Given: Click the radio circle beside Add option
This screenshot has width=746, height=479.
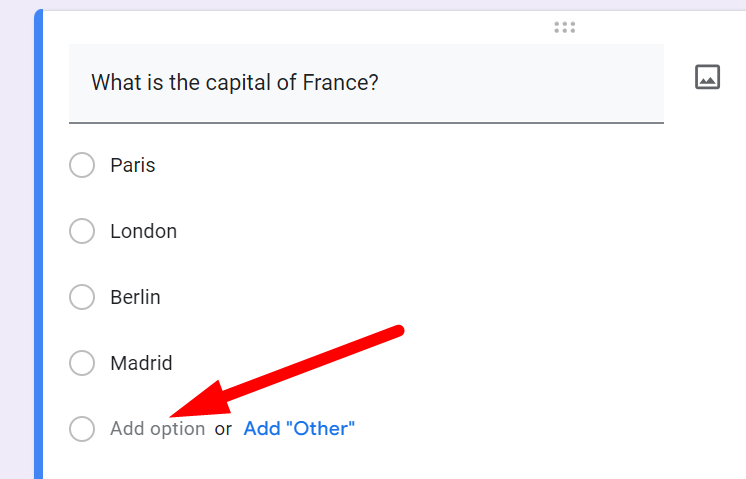Looking at the screenshot, I should point(82,429).
